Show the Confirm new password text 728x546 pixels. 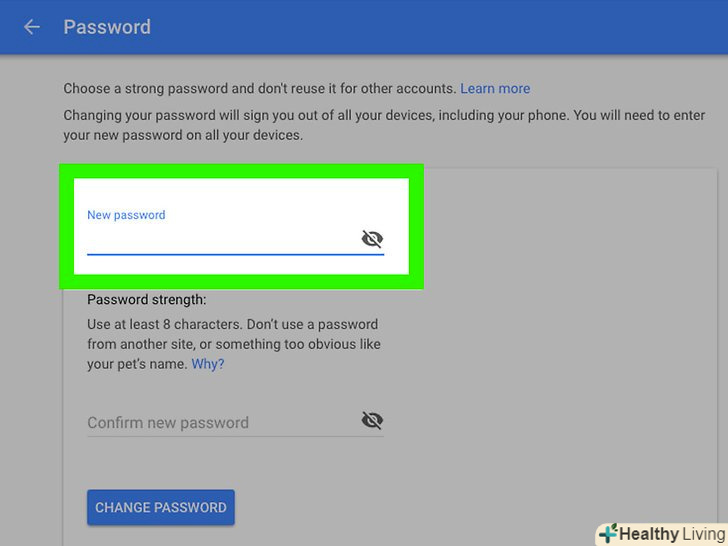pos(372,421)
